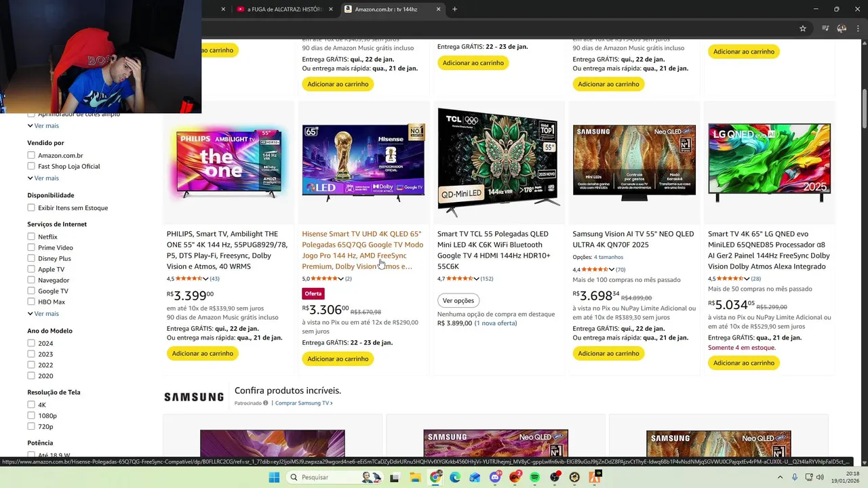Viewport: 868px width, 488px height.
Task: Click the star rating of the LG QNED TV
Action: tap(731, 279)
